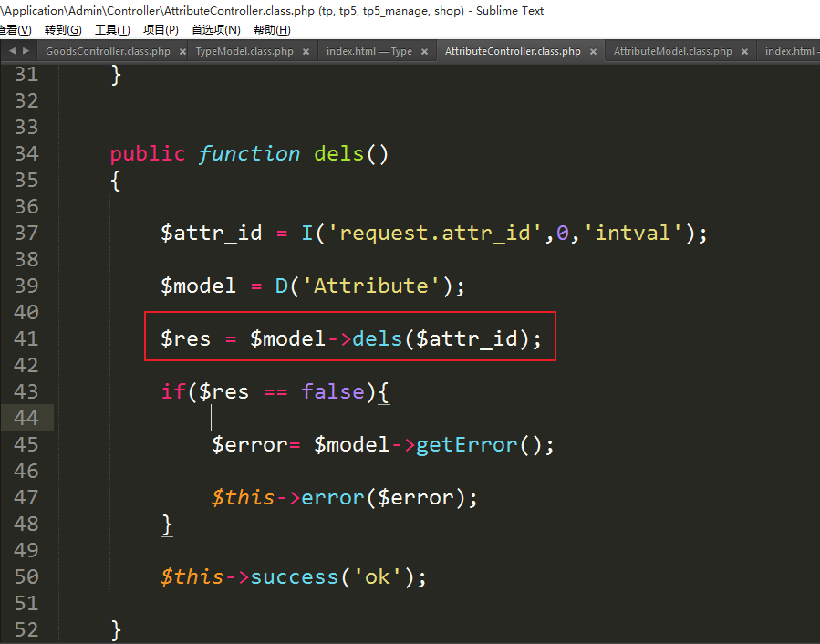Open the 帮助(H) menu

(272, 30)
